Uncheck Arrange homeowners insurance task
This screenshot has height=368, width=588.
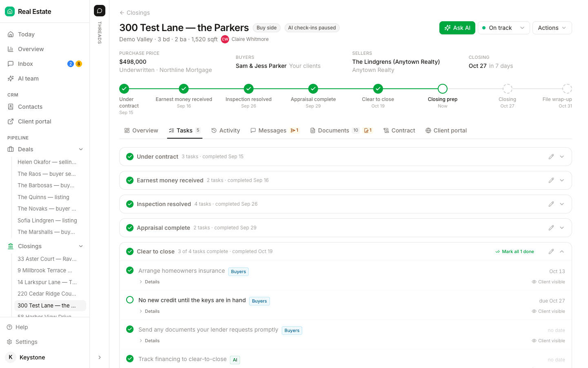point(130,270)
